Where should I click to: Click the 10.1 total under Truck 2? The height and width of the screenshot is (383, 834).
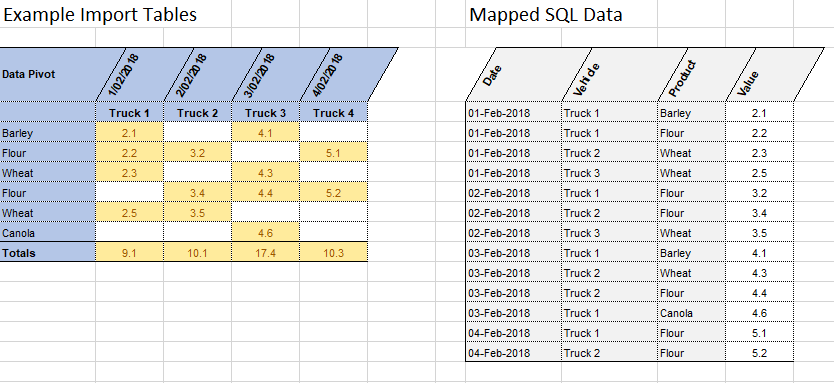pyautogui.click(x=197, y=253)
